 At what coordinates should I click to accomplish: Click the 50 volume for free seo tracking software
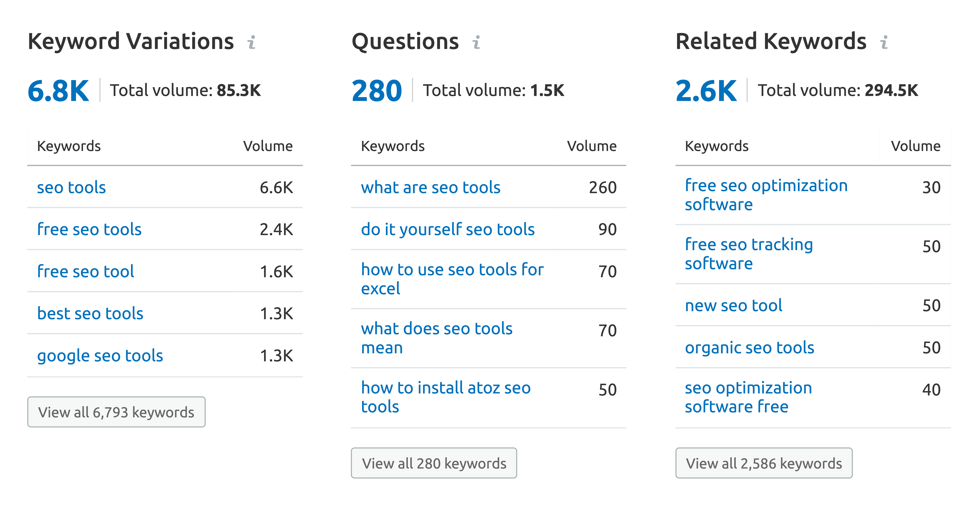pyautogui.click(x=931, y=246)
